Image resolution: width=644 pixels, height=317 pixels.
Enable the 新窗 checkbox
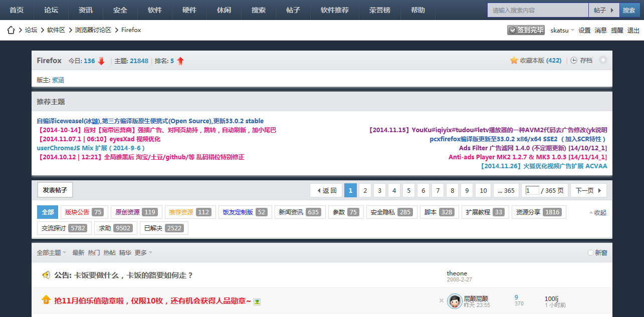pos(590,253)
